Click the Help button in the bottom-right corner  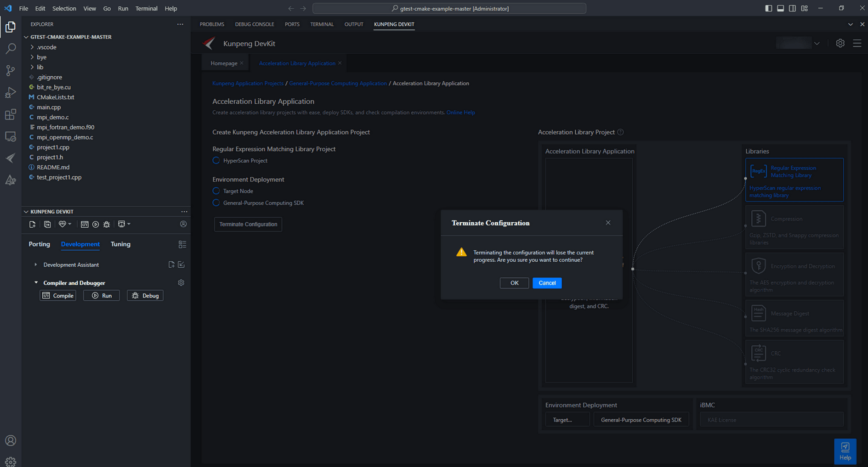845,451
